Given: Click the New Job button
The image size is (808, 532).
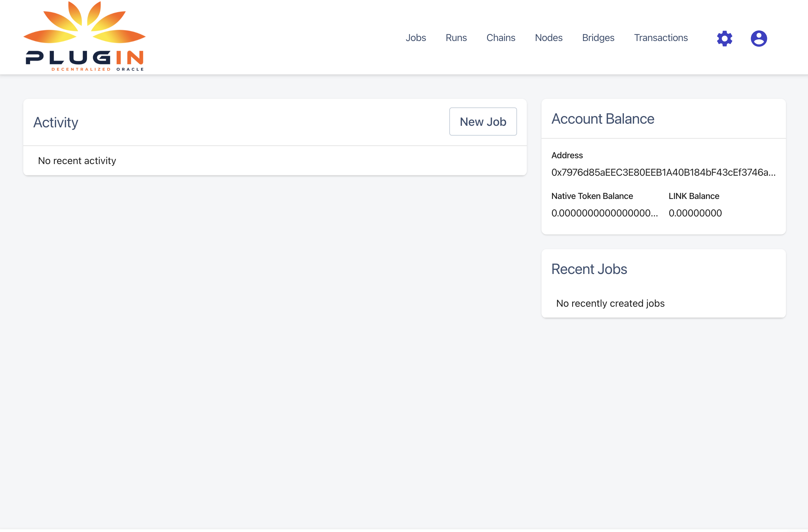Looking at the screenshot, I should (483, 122).
